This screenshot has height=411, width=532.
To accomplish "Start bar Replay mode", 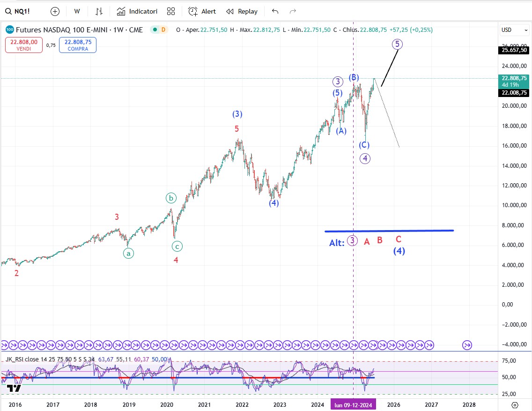I will tap(242, 11).
